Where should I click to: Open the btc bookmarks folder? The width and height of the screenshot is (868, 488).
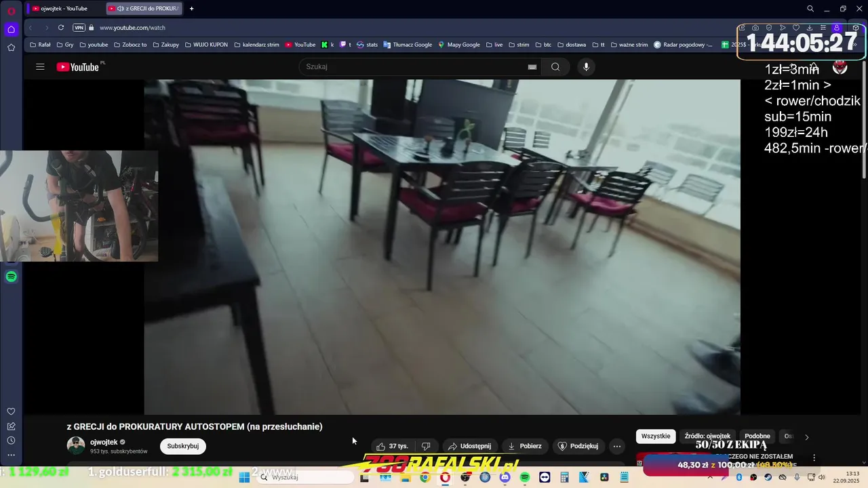(x=542, y=45)
